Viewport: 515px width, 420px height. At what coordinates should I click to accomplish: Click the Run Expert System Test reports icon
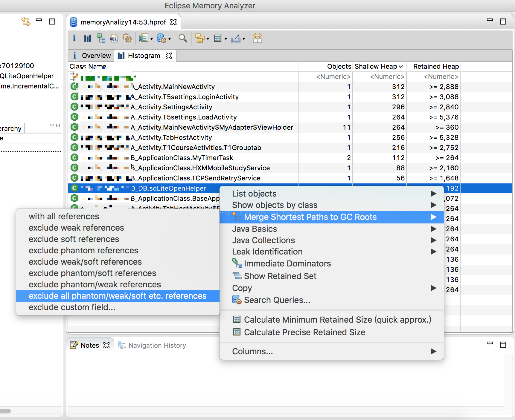pos(144,38)
